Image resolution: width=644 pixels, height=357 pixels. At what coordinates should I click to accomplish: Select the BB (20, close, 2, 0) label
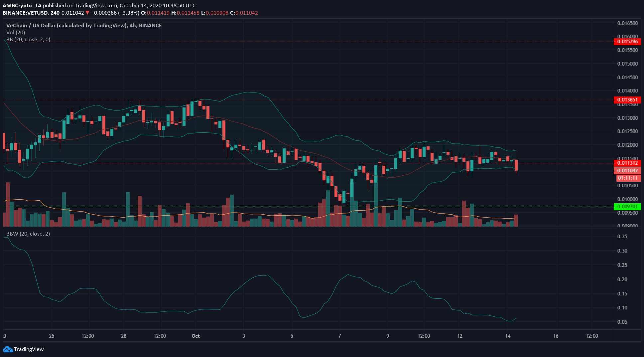click(28, 39)
